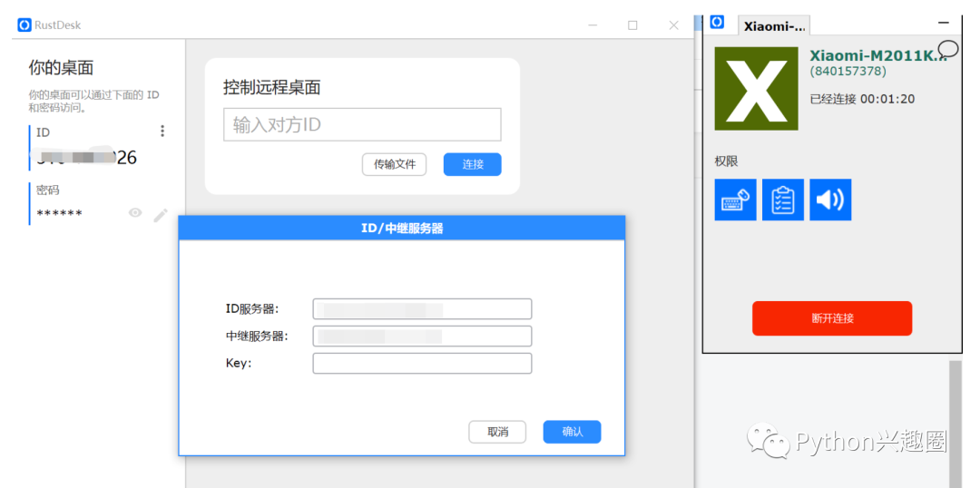Cancel the dialog with 取消
This screenshot has width=980, height=488.
click(x=497, y=432)
